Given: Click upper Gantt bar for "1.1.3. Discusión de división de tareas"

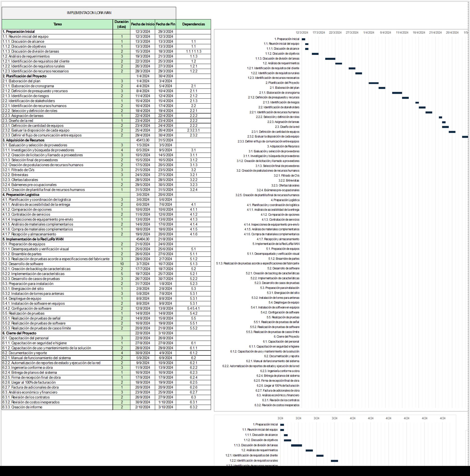Looking at the screenshot, I should click(x=330, y=59).
